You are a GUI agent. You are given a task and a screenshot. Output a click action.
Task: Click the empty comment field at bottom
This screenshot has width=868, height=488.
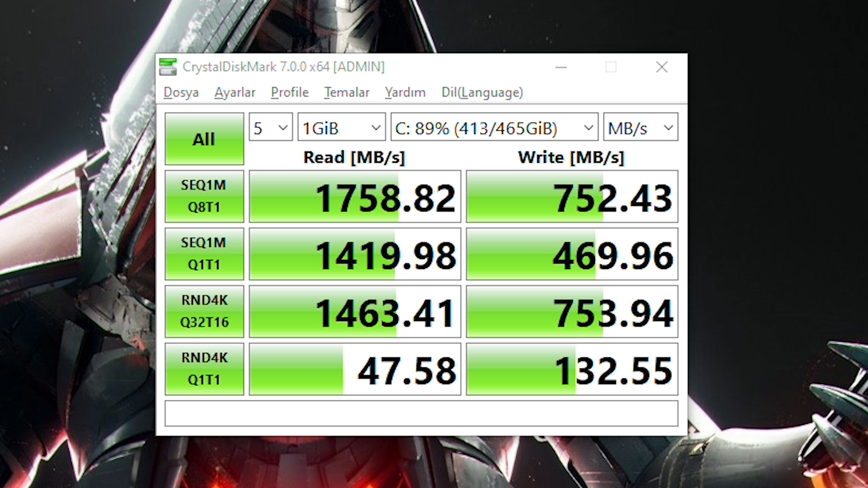[x=421, y=413]
